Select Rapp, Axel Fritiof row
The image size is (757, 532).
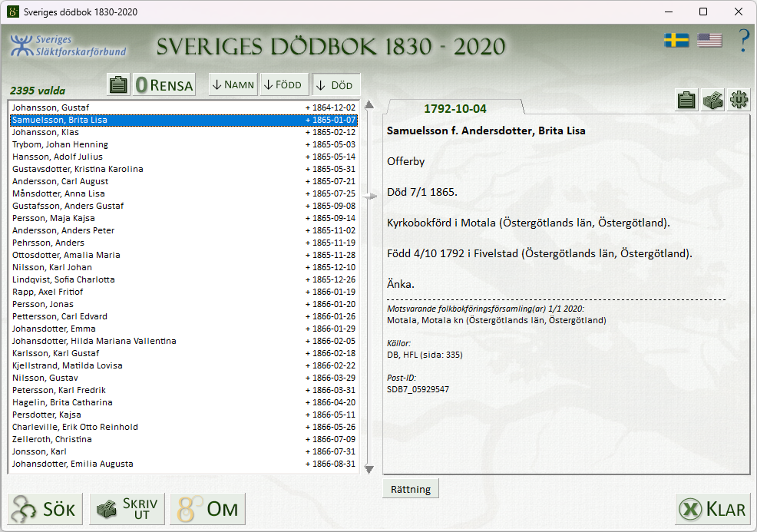pos(183,292)
